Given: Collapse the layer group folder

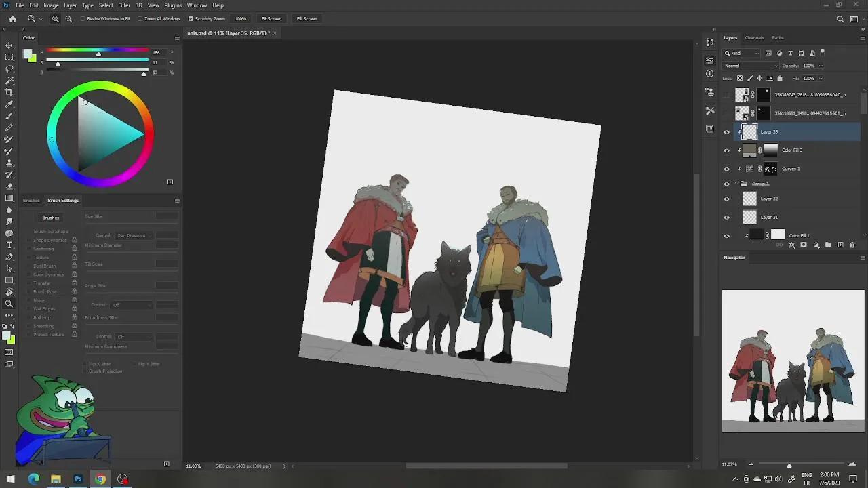Looking at the screenshot, I should (737, 184).
